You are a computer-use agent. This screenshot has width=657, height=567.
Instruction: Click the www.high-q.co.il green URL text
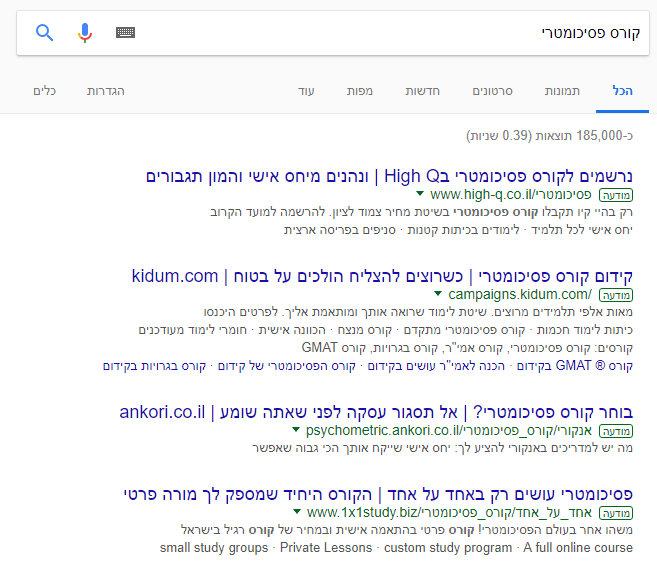click(510, 194)
